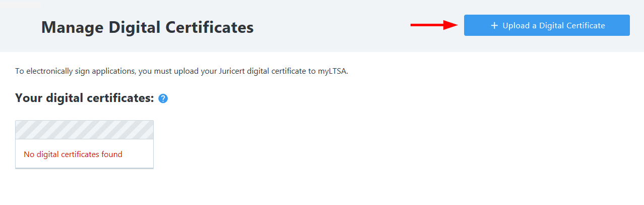Open the blue question mark help icon
Viewport: 644px width, 205px height.
tap(163, 98)
